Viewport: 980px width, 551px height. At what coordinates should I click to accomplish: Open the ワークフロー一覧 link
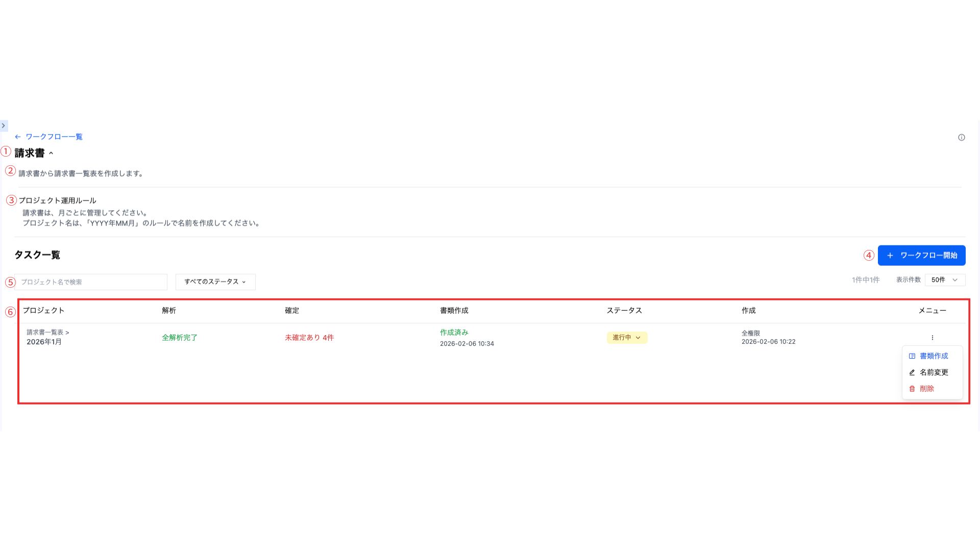coord(54,137)
